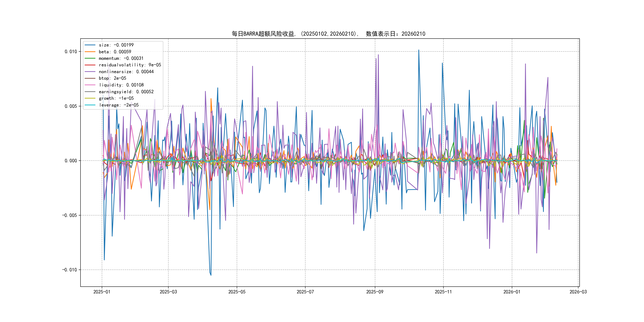This screenshot has height=322, width=644.
Task: Click the btop legend label
Action: tap(112, 78)
